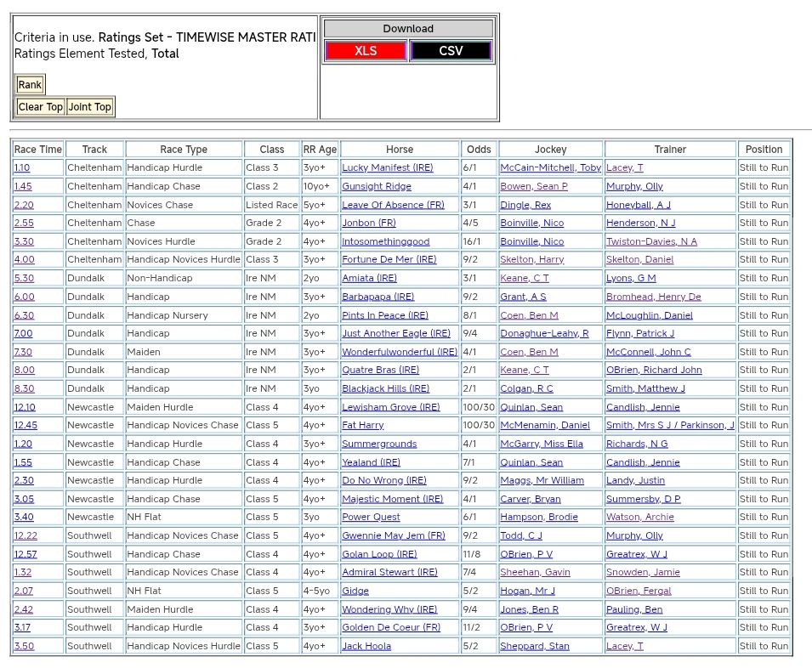Open trainer Twiston-Davies, N A
The image size is (812, 668).
[651, 242]
